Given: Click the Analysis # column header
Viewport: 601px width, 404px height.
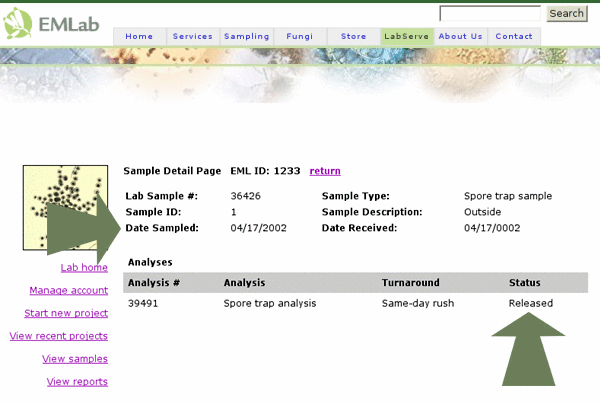Looking at the screenshot, I should pos(154,282).
